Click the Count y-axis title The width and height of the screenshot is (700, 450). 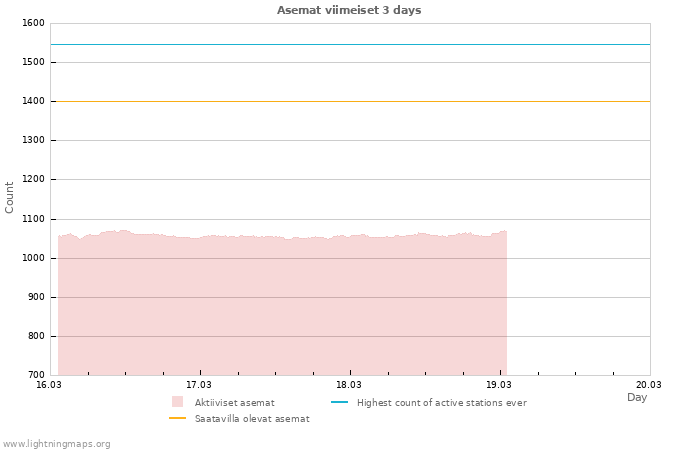(x=10, y=197)
